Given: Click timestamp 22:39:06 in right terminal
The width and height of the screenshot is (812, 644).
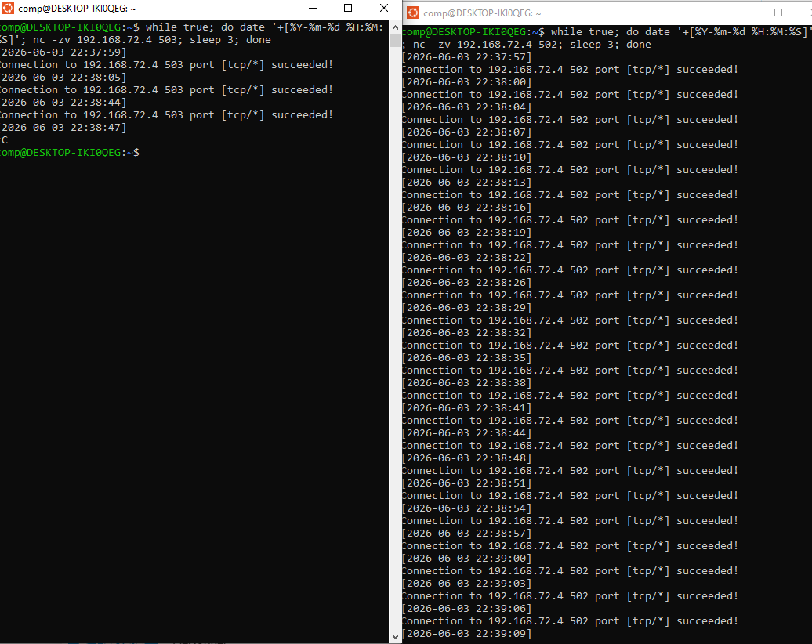Looking at the screenshot, I should (467, 609).
